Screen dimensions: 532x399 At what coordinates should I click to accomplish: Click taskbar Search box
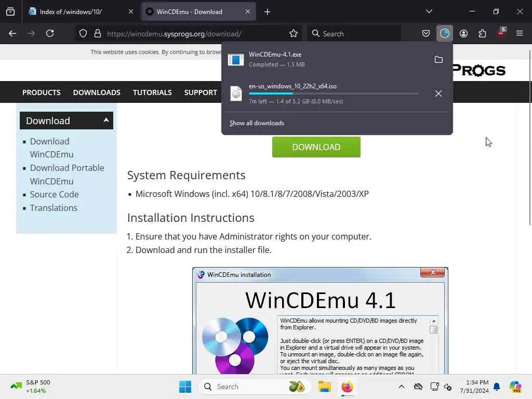[255, 387]
